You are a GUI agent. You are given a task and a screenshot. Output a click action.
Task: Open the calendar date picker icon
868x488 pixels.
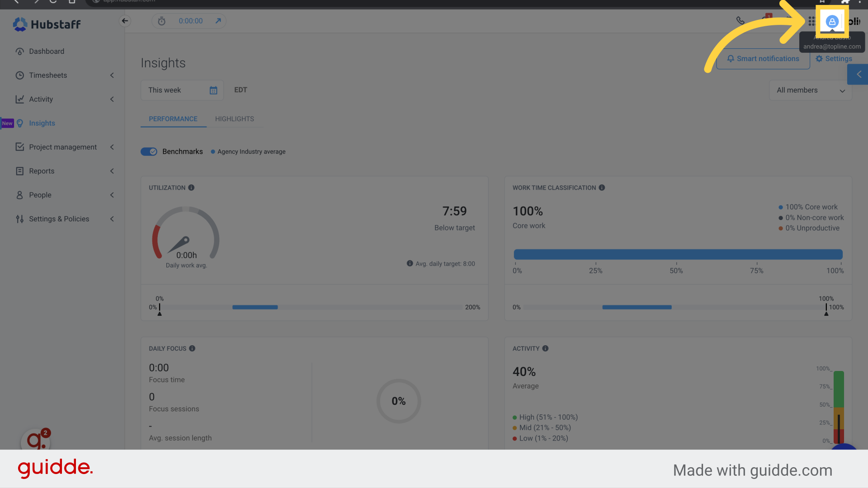213,90
